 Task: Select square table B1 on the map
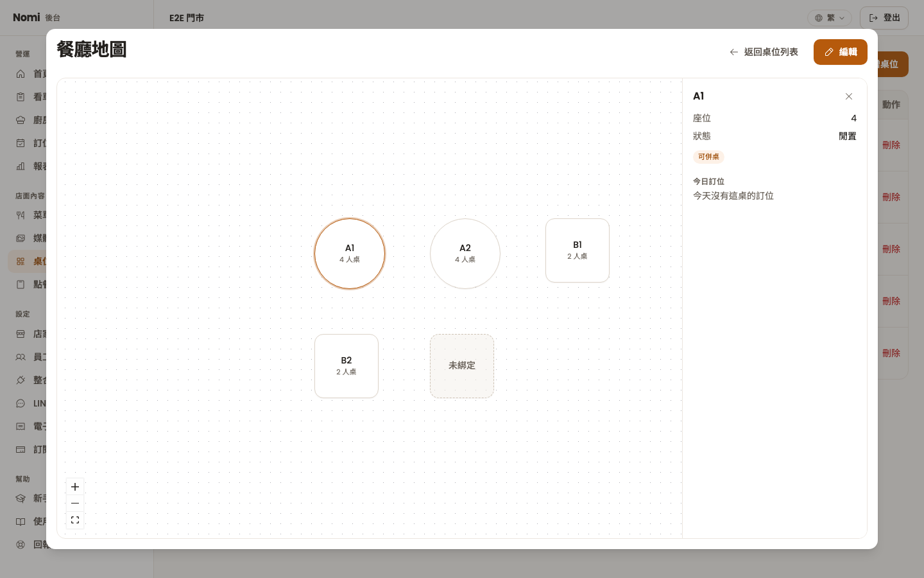pyautogui.click(x=577, y=250)
